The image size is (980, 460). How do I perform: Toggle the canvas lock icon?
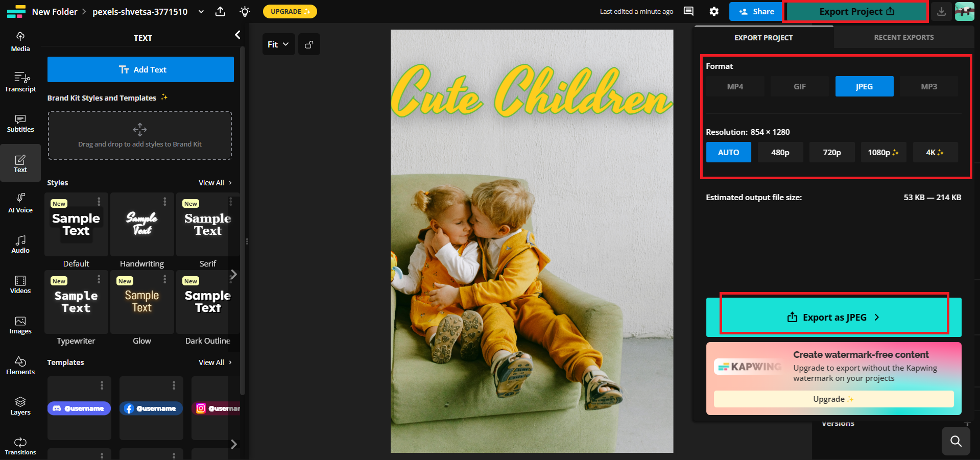[309, 44]
